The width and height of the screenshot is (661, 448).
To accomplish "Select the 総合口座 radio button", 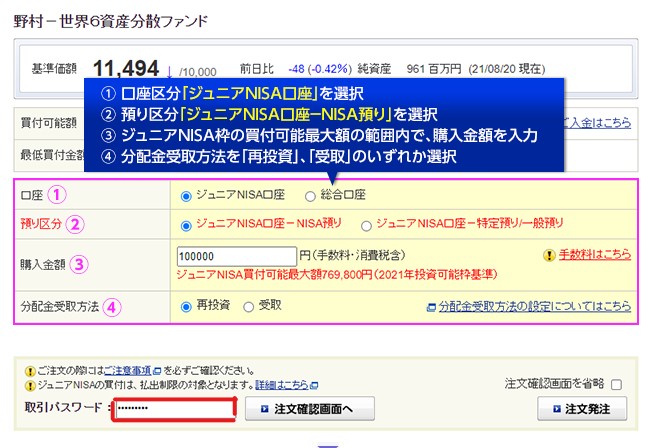I will point(310,196).
